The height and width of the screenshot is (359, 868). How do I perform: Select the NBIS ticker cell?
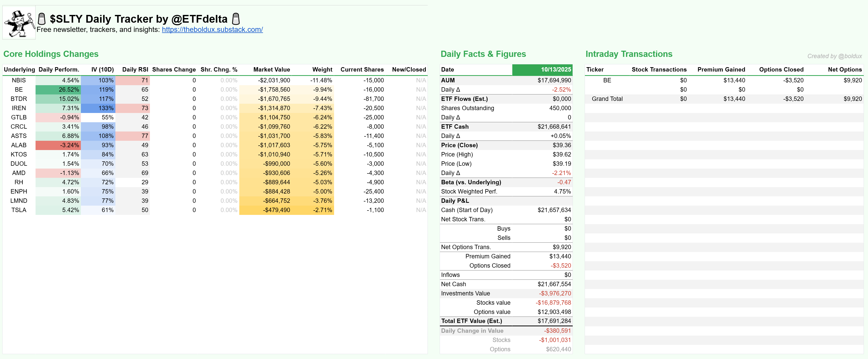19,81
